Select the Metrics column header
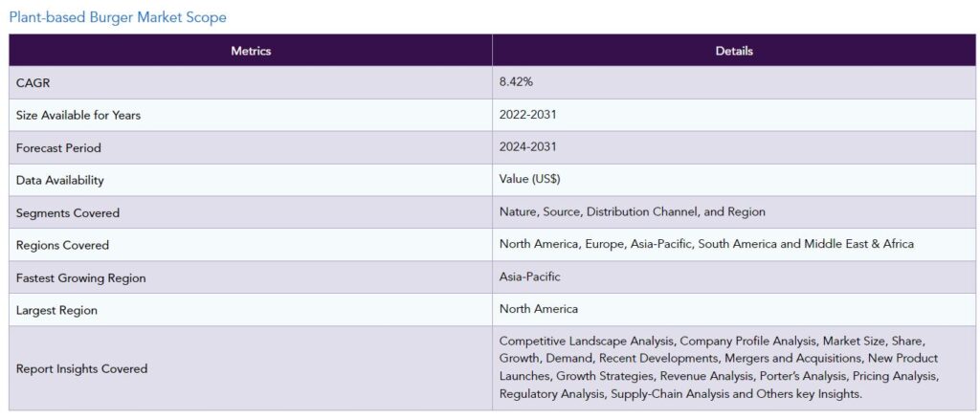 (251, 51)
